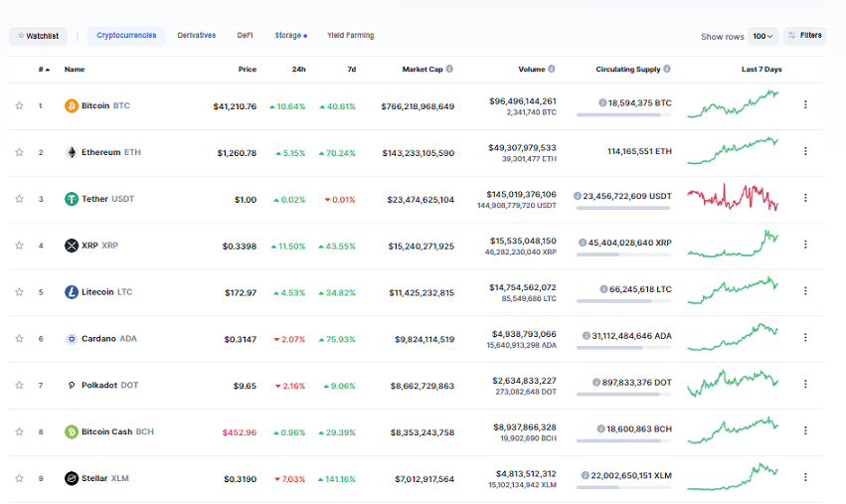Switch to the Derivatives tab

pos(196,36)
